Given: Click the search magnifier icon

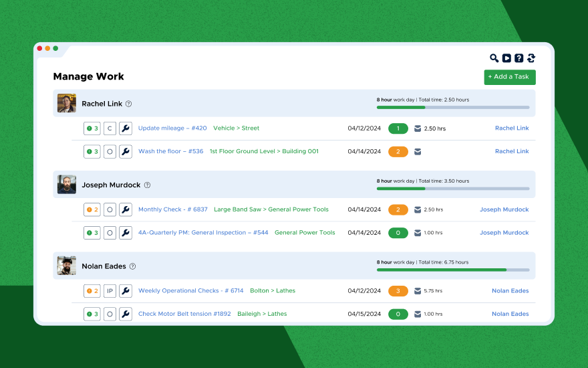Looking at the screenshot, I should [494, 58].
